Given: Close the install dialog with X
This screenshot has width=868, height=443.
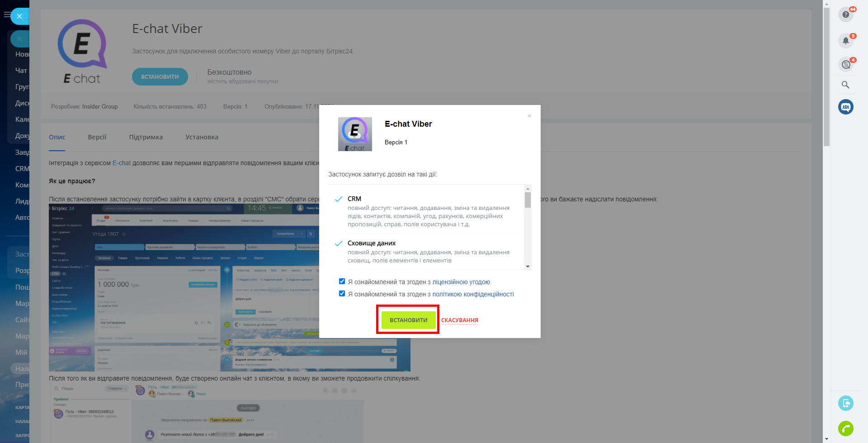Looking at the screenshot, I should pyautogui.click(x=529, y=116).
